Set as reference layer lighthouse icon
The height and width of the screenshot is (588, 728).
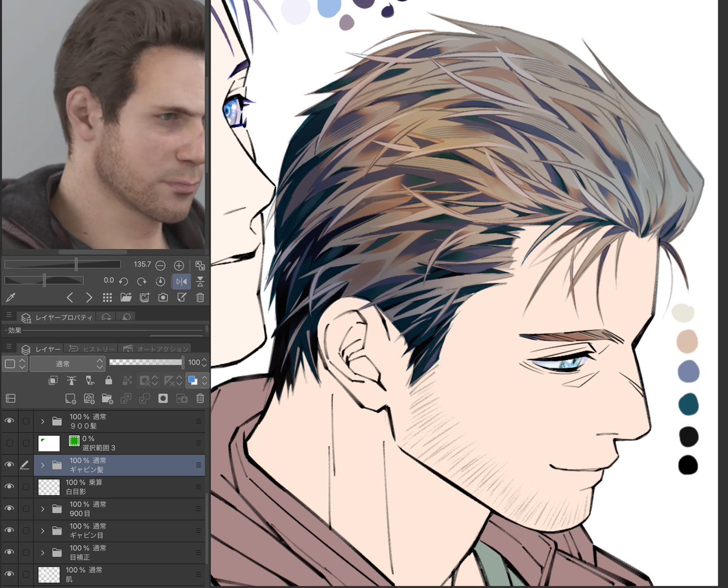(71, 380)
